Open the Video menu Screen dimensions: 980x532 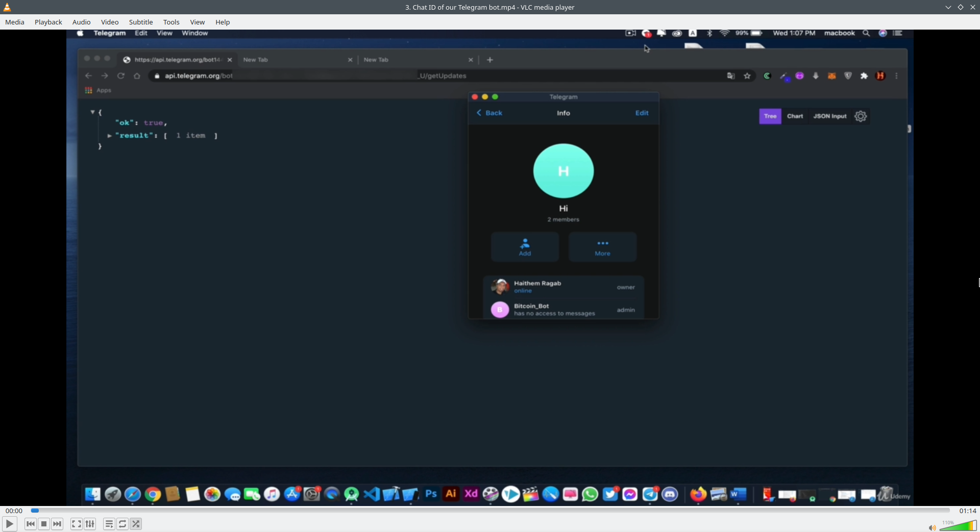pos(110,22)
